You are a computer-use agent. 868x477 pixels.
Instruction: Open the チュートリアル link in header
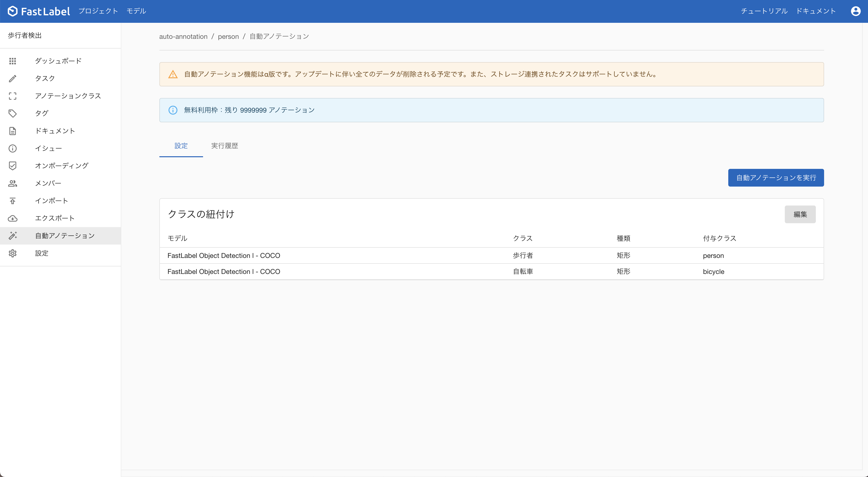pyautogui.click(x=764, y=11)
